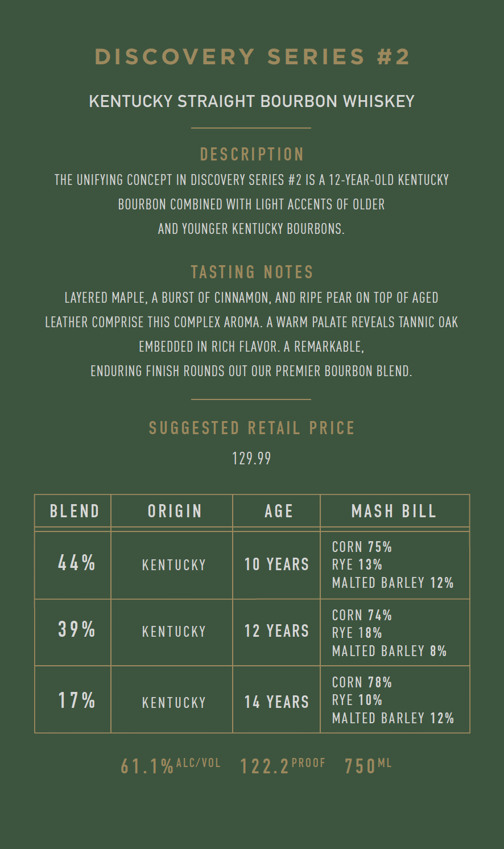The image size is (504, 849).
Task: Select the 17% blend cell
Action: pos(77,700)
